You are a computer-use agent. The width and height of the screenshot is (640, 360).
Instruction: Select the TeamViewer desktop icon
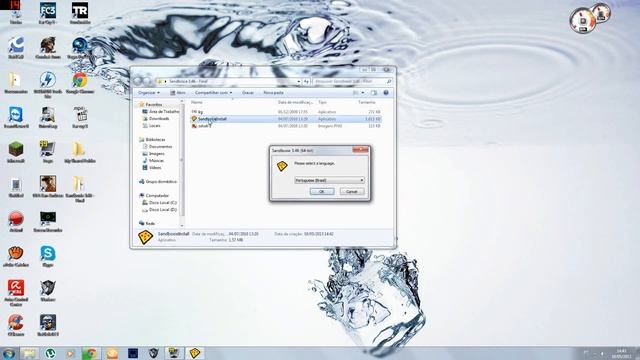(16, 118)
